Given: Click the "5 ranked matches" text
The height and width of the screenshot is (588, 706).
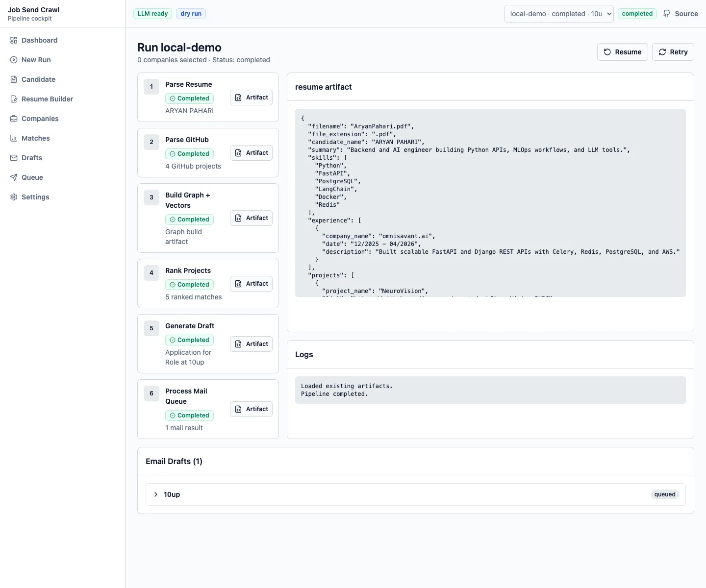Looking at the screenshot, I should point(193,297).
